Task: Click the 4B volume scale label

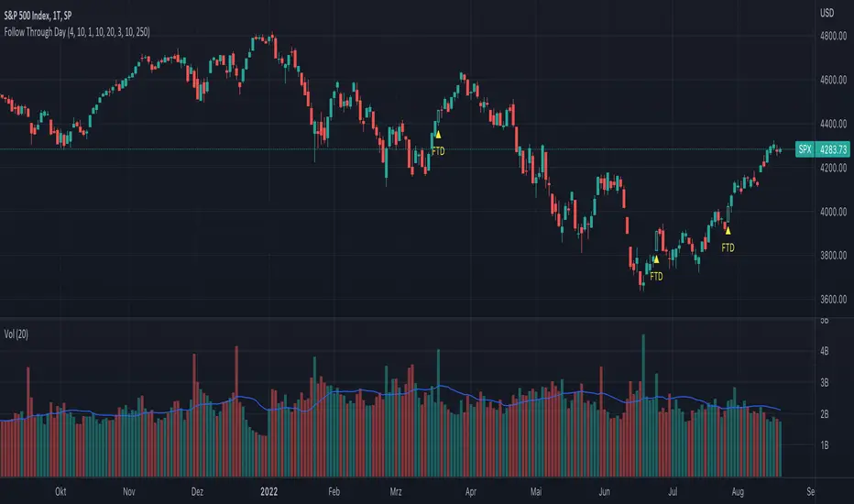Action: [x=824, y=351]
